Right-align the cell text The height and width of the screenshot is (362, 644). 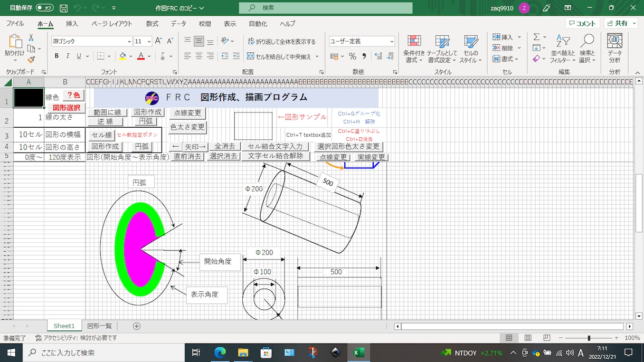(211, 56)
